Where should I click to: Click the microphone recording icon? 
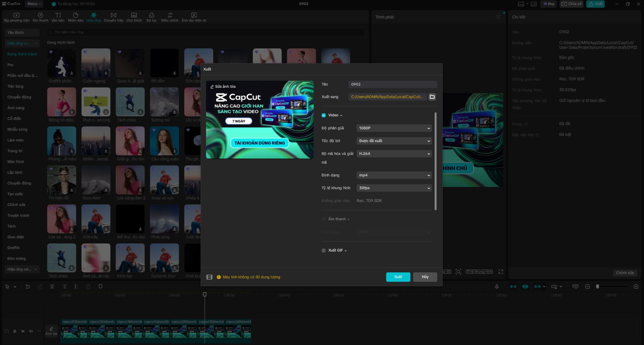click(x=497, y=286)
